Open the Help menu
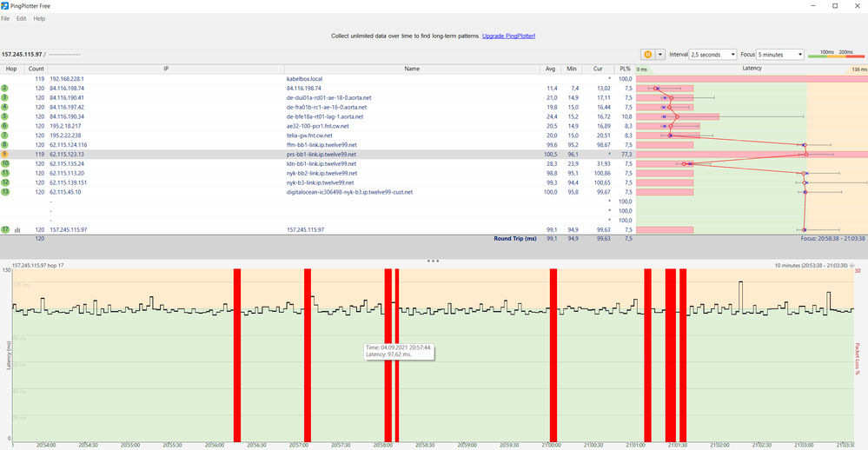The image size is (868, 450). pyautogui.click(x=39, y=18)
